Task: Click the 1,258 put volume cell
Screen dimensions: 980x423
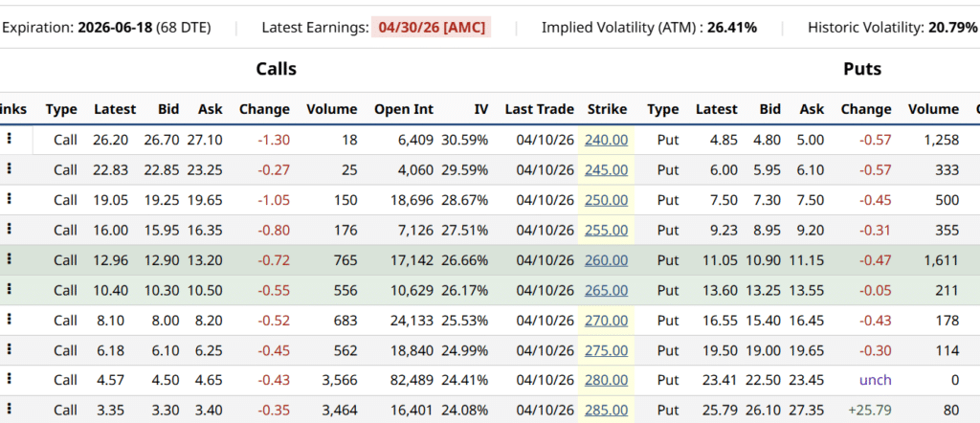Action: click(941, 140)
